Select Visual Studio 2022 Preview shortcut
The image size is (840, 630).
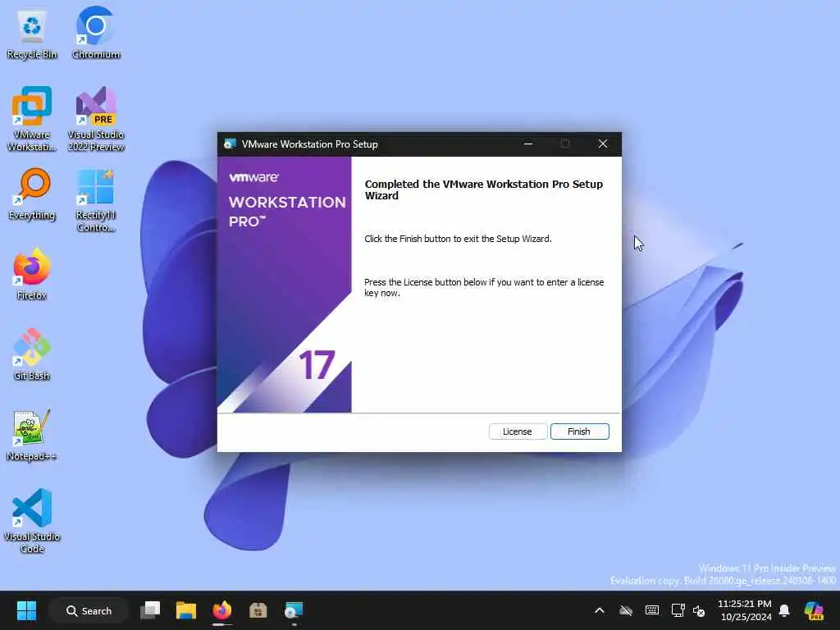coord(96,119)
